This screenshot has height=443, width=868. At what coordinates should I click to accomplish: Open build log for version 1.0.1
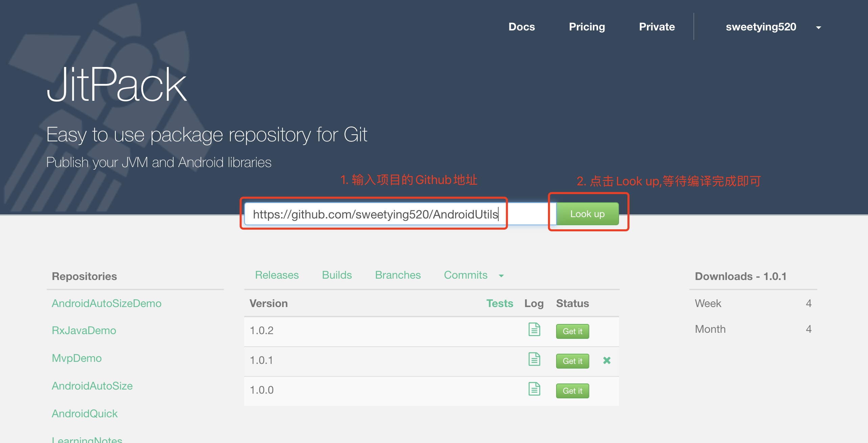tap(534, 359)
